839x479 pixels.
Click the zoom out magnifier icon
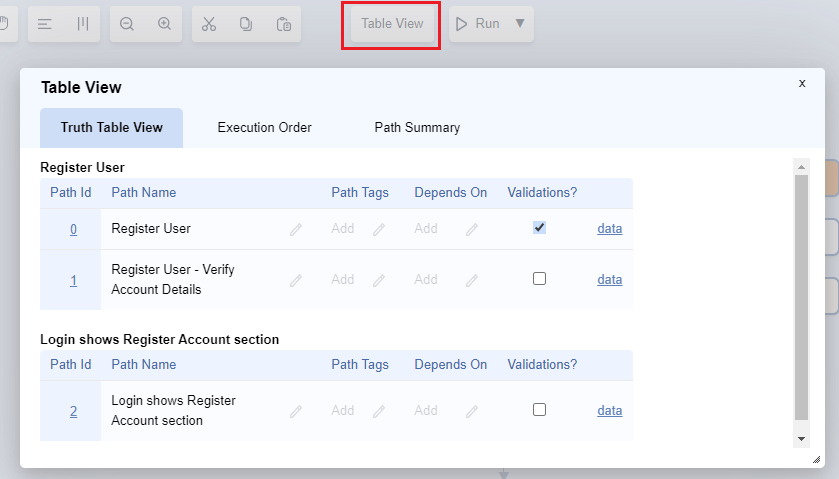click(x=127, y=24)
